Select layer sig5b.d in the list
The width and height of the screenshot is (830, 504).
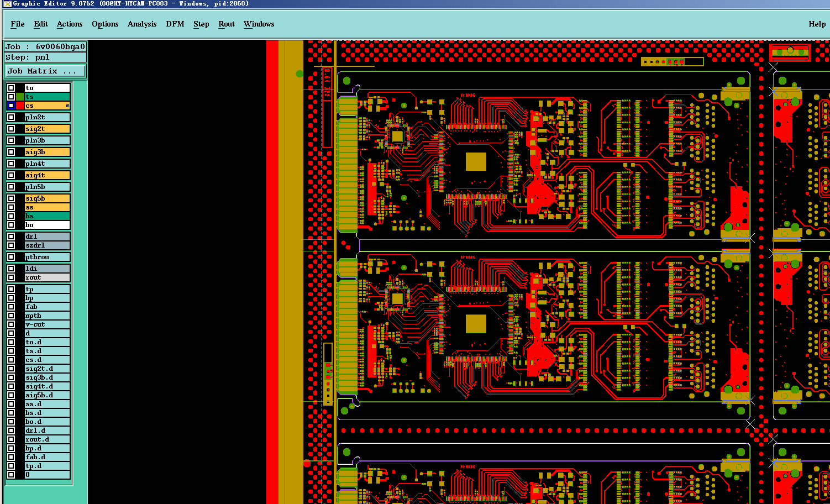(47, 395)
